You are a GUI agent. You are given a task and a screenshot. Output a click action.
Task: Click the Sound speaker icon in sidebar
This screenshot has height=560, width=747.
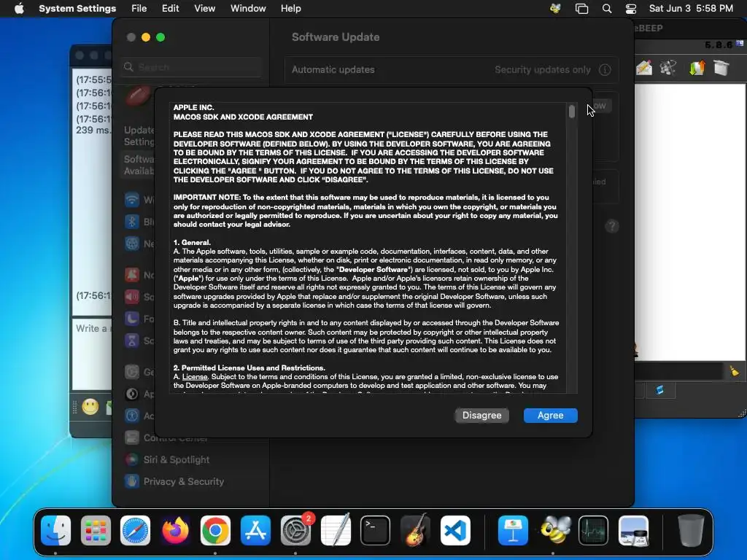tap(132, 297)
